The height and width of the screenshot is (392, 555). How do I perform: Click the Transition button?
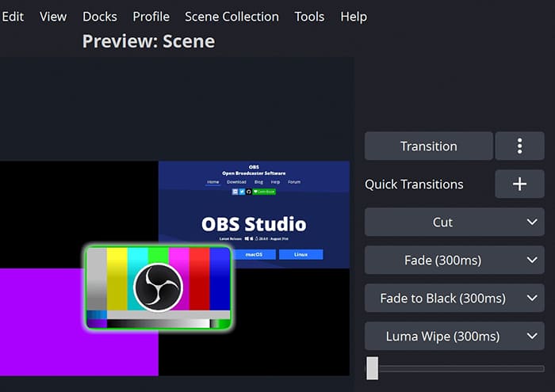point(429,146)
